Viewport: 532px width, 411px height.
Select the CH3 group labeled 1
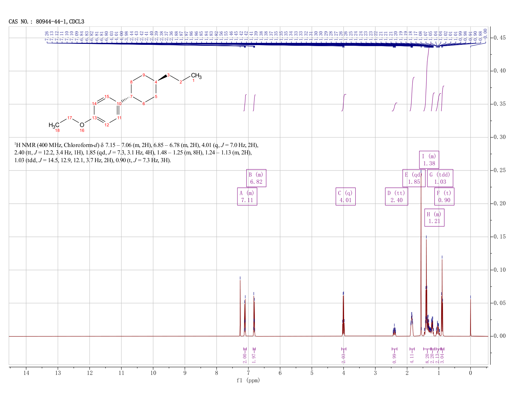click(196, 76)
